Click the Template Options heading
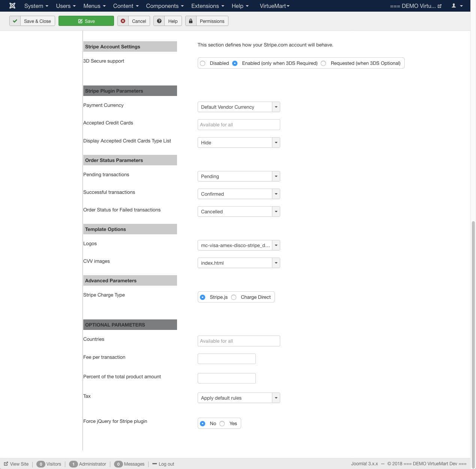This screenshot has height=469, width=476. (x=130, y=229)
